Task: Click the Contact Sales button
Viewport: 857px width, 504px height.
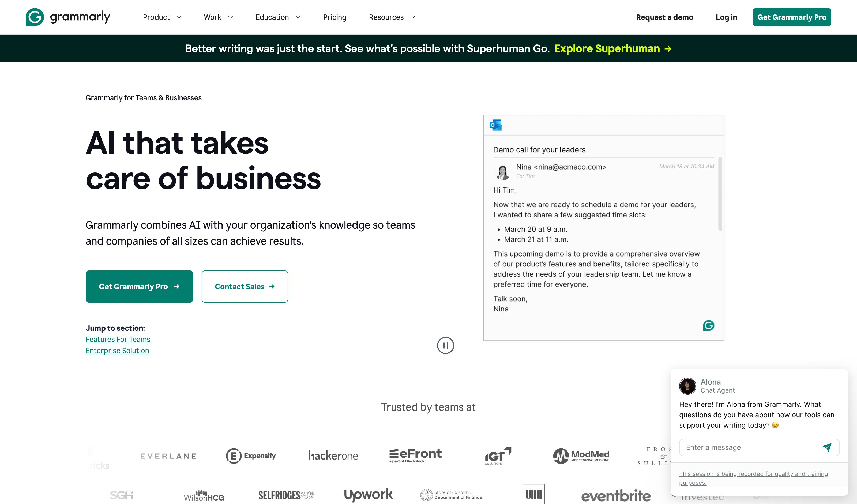Action: [x=245, y=286]
